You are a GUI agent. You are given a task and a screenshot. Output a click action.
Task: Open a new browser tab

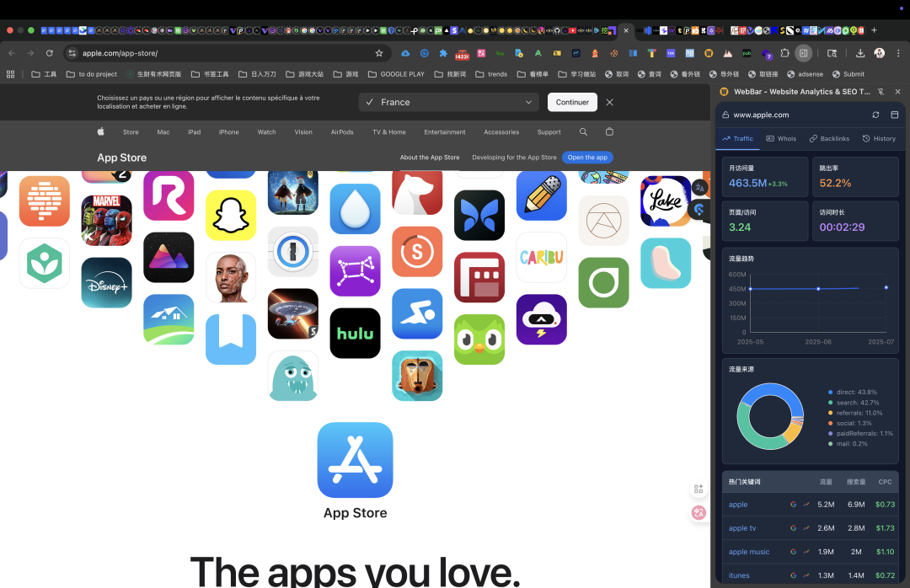coord(874,30)
